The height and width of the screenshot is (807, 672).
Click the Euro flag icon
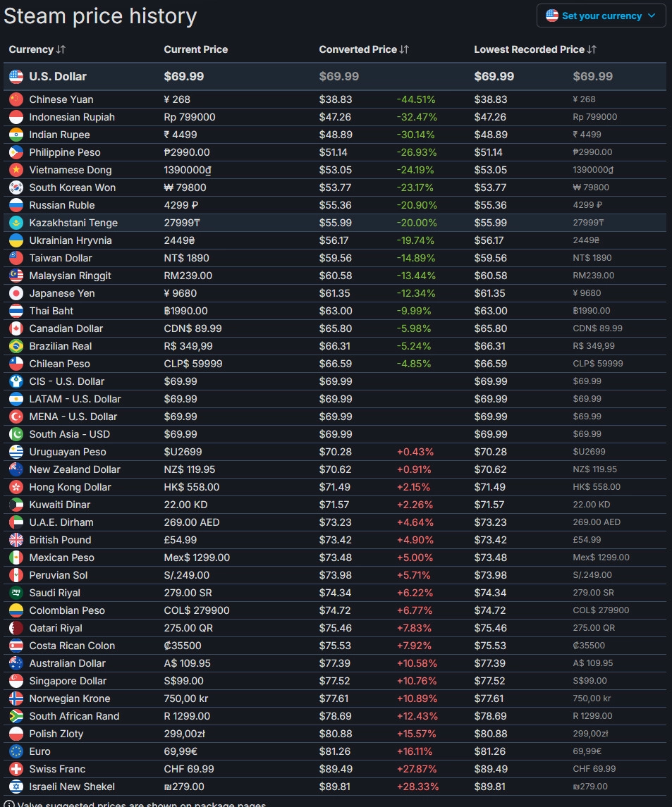[x=16, y=751]
